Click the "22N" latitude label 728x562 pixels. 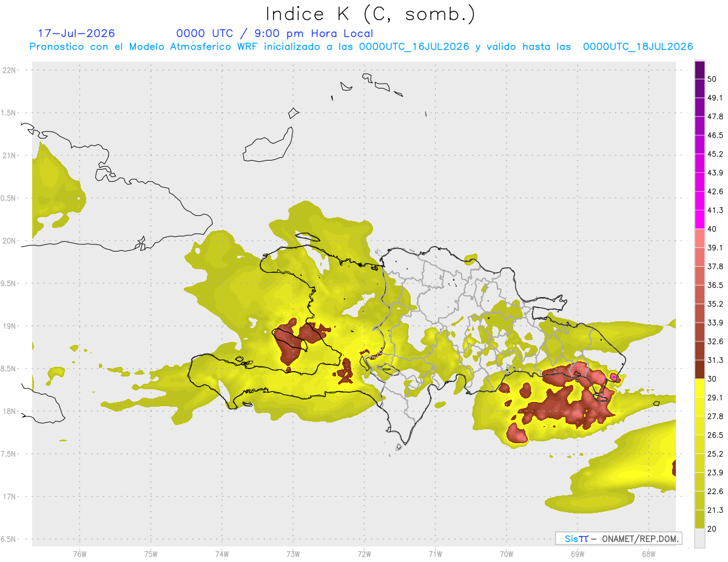(x=9, y=70)
